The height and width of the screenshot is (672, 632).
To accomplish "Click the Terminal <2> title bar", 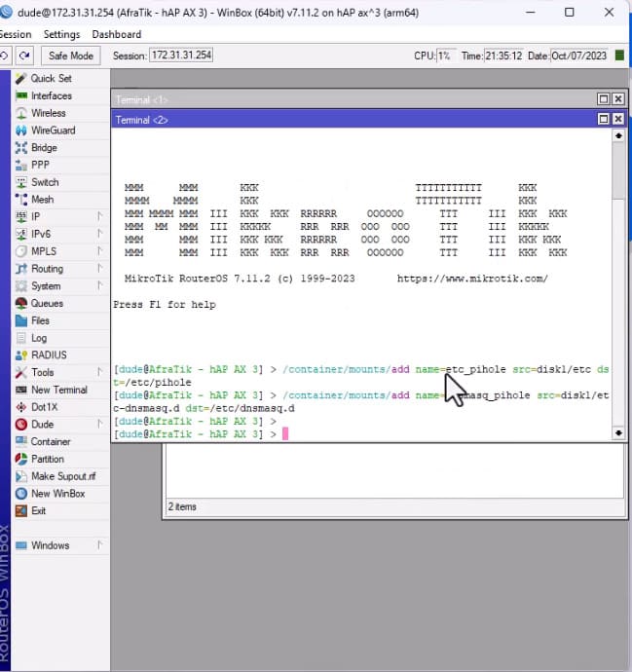I will coord(352,120).
